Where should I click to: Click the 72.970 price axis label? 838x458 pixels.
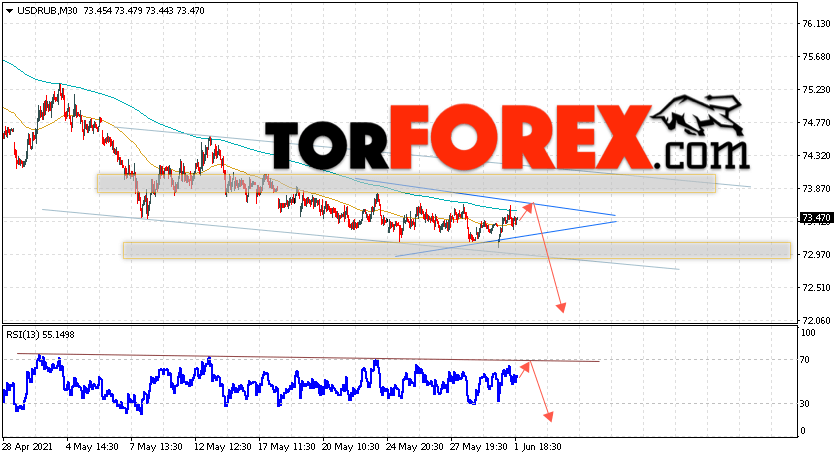pos(817,254)
